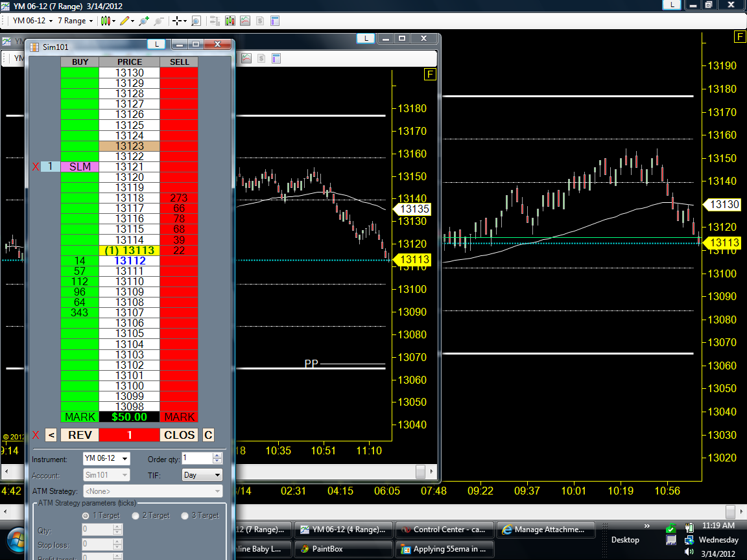The image size is (747, 560).
Task: Click the < button beside REV
Action: click(51, 436)
